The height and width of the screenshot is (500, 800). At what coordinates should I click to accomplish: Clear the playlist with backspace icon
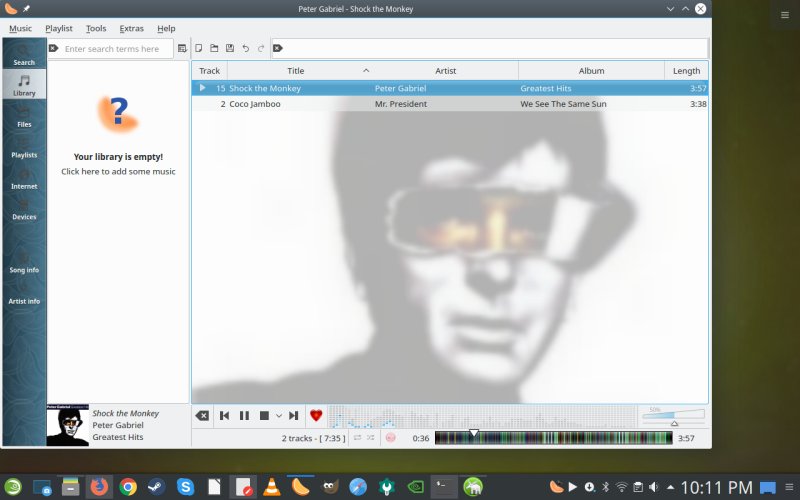click(202, 415)
